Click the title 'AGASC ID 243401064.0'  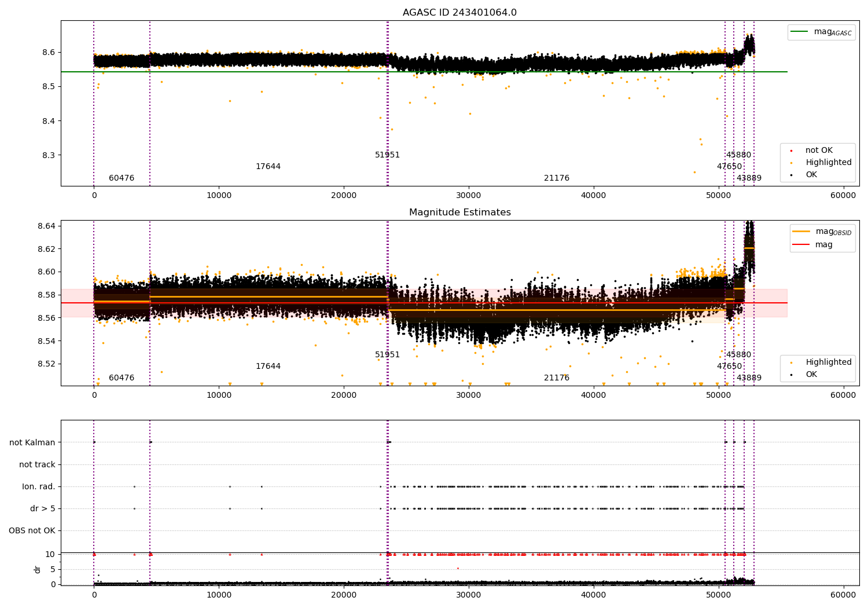point(460,13)
